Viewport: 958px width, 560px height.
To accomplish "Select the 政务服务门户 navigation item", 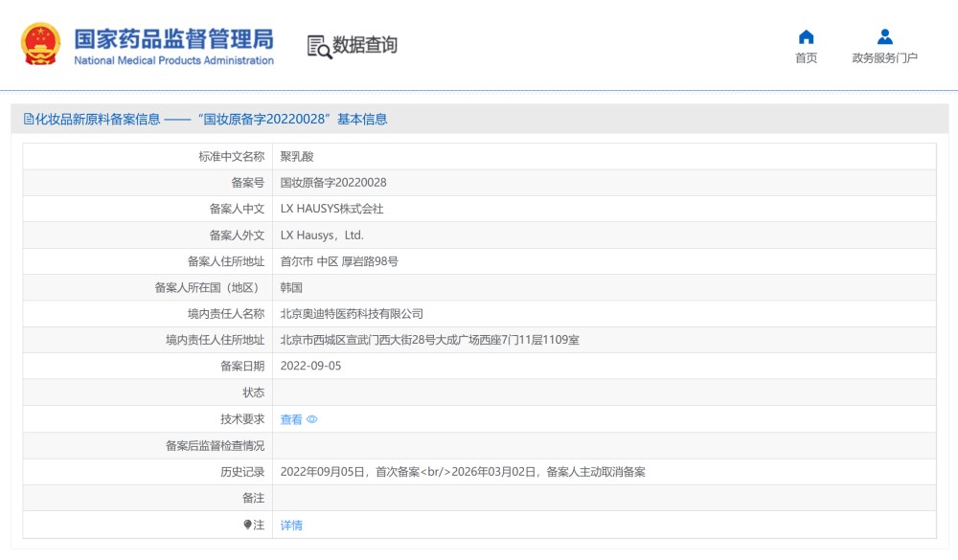I will point(882,57).
